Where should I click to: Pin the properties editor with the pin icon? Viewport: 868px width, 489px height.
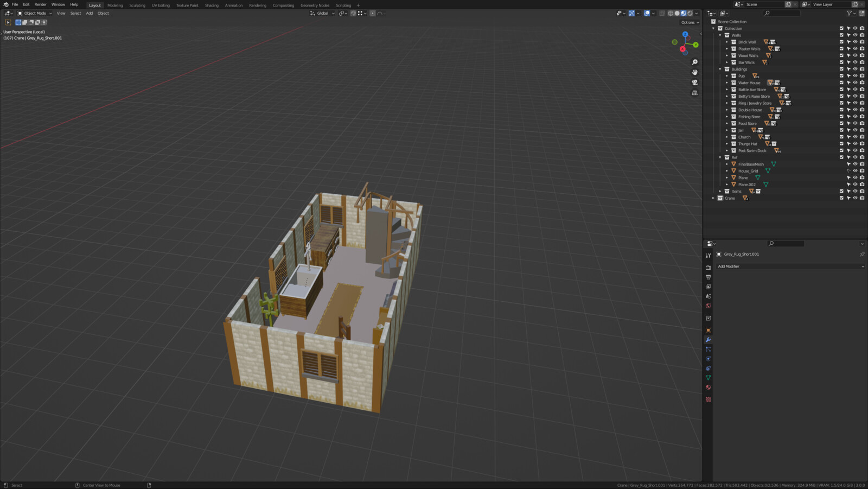coord(862,254)
